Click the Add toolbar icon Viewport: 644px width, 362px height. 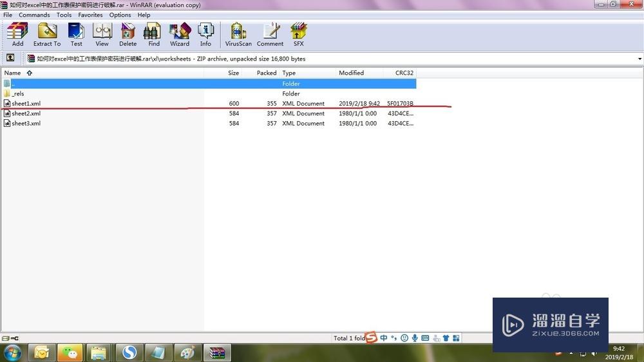click(17, 35)
